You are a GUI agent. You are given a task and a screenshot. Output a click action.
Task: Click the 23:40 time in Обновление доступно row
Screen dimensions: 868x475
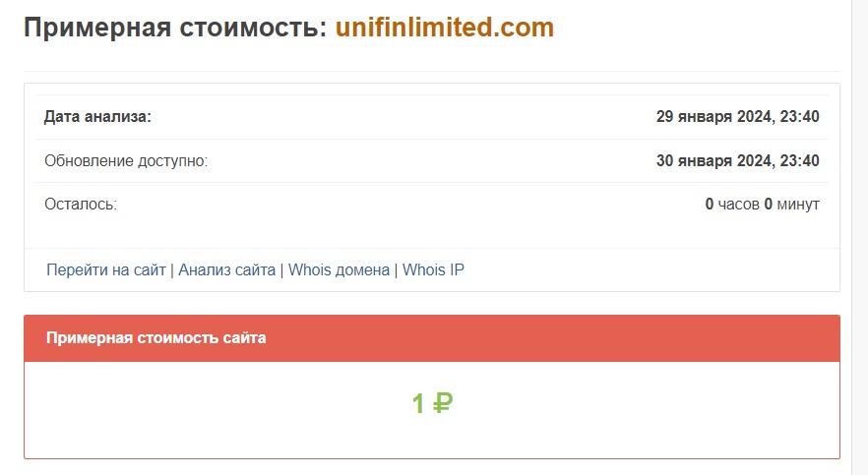coord(800,160)
